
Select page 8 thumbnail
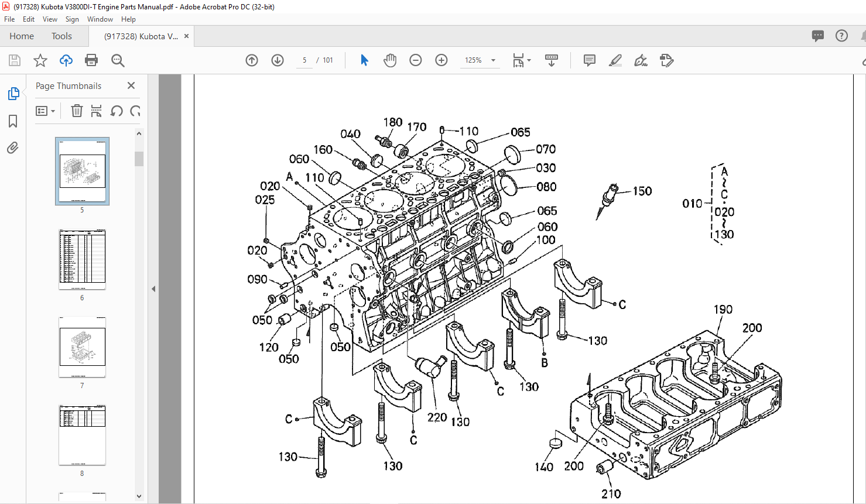[x=82, y=435]
